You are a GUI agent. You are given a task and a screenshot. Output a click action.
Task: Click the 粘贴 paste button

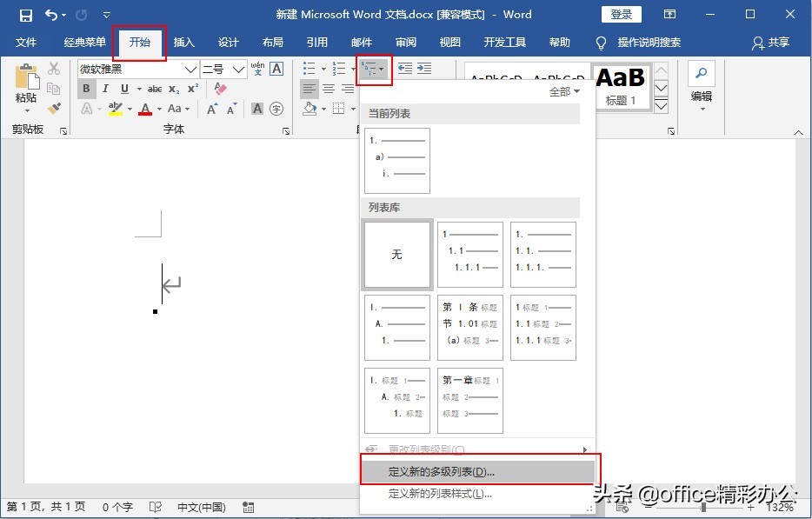pyautogui.click(x=26, y=88)
